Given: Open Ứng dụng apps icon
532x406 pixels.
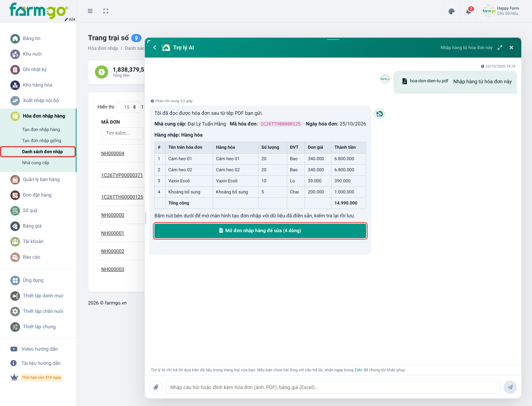Looking at the screenshot, I should [15, 280].
